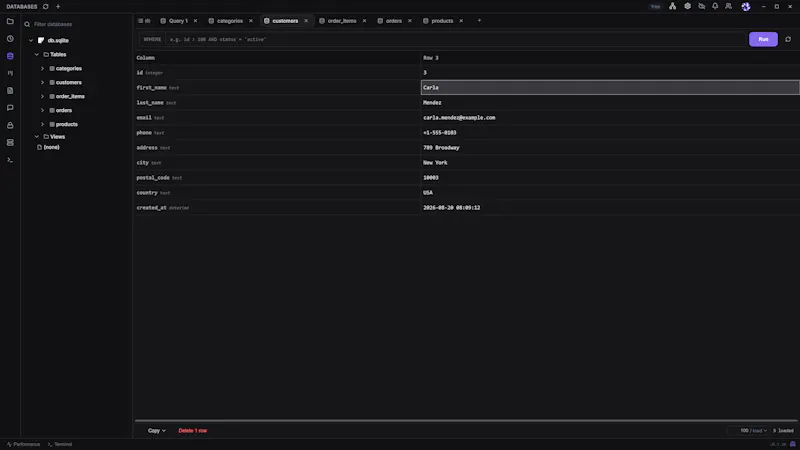Image resolution: width=800 pixels, height=450 pixels.
Task: Click the purple icon in bottom-right status bar
Action: click(x=793, y=444)
